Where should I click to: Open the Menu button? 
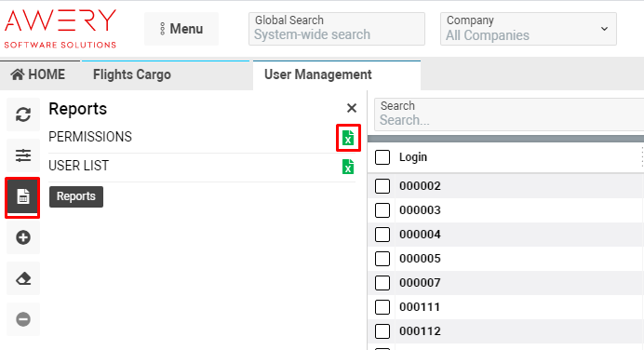click(x=181, y=29)
